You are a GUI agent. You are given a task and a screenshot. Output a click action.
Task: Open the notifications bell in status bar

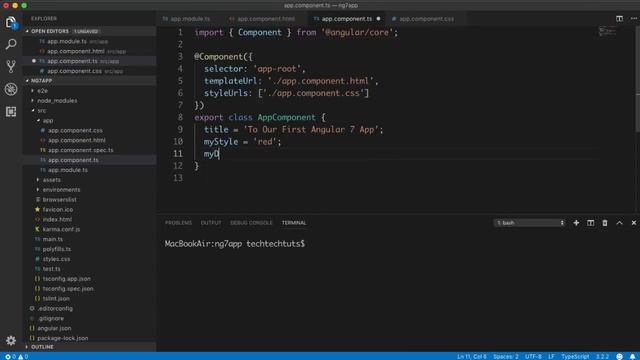[632, 357]
